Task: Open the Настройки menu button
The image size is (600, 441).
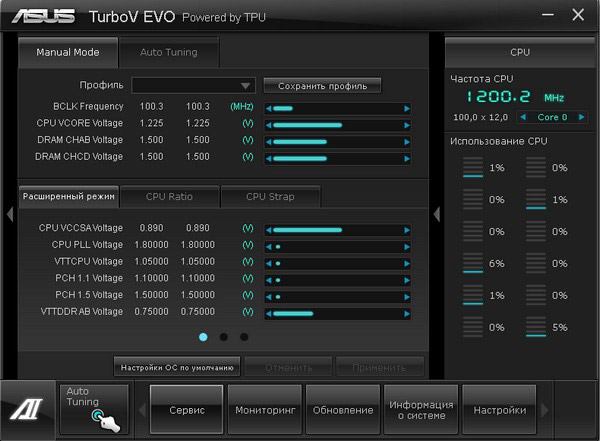Action: 499,410
